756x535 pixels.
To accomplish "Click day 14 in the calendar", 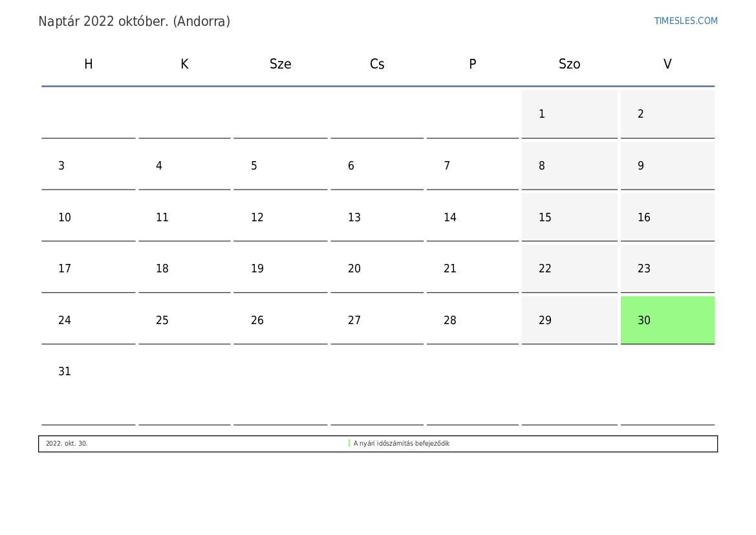I will click(x=473, y=217).
